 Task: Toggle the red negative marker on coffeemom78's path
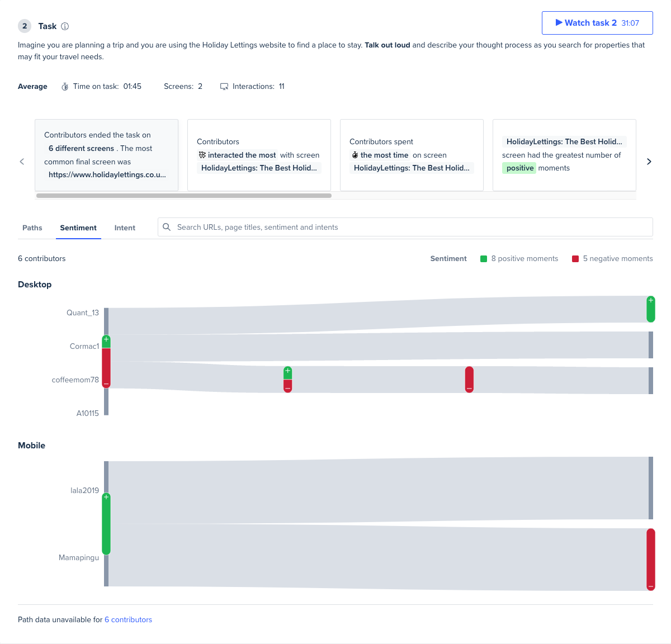tap(469, 380)
